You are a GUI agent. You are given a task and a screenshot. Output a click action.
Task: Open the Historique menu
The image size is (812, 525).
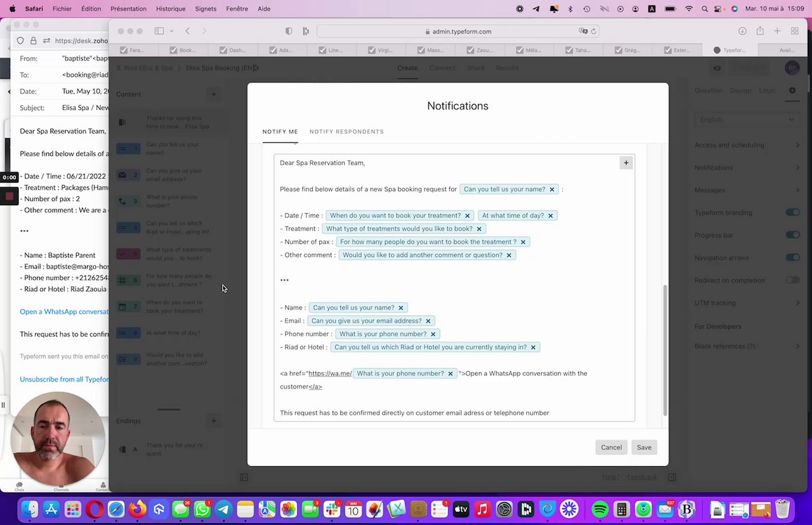point(171,9)
